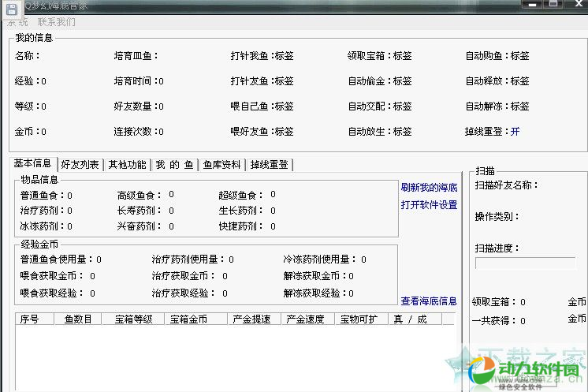Select the 我的鱼 tab
Screen dimensions: 588x392
(x=174, y=165)
